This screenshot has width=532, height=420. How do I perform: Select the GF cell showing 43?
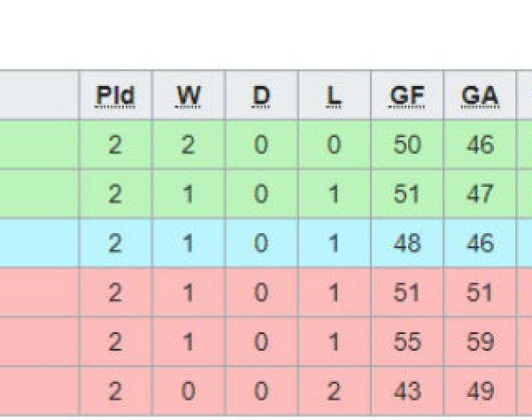tap(407, 390)
